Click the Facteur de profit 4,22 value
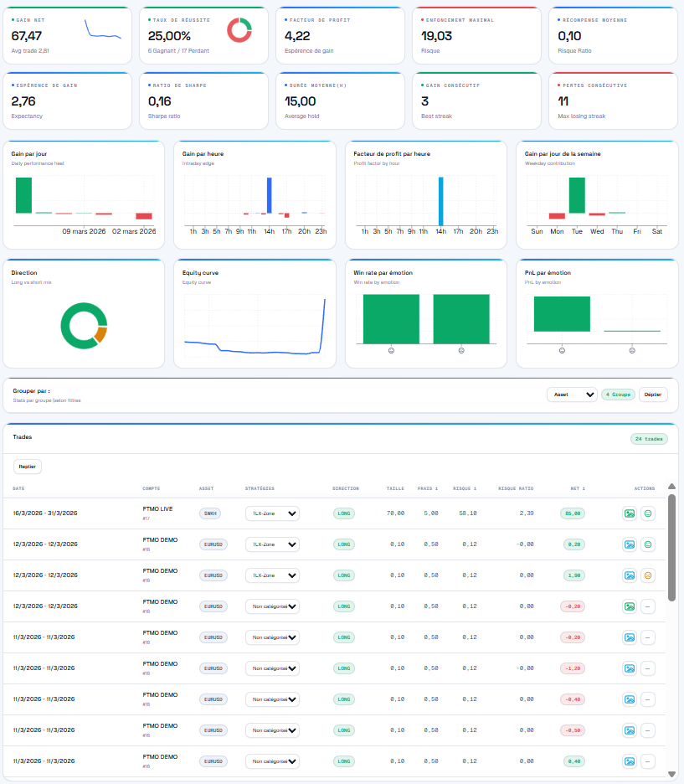The width and height of the screenshot is (684, 784). 297,36
